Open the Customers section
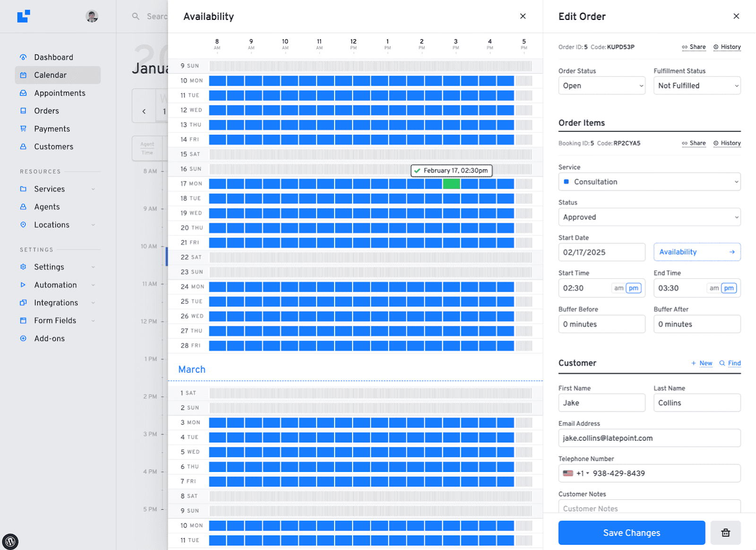Screen dimensions: 756x550 [x=53, y=147]
